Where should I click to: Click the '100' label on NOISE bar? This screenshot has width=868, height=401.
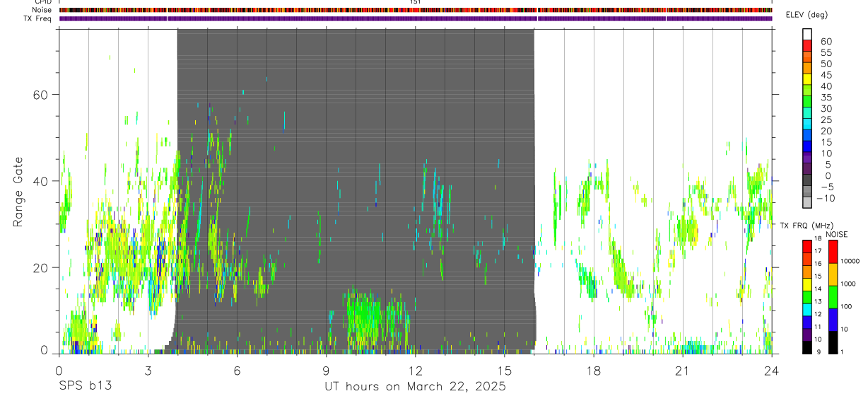(x=846, y=306)
